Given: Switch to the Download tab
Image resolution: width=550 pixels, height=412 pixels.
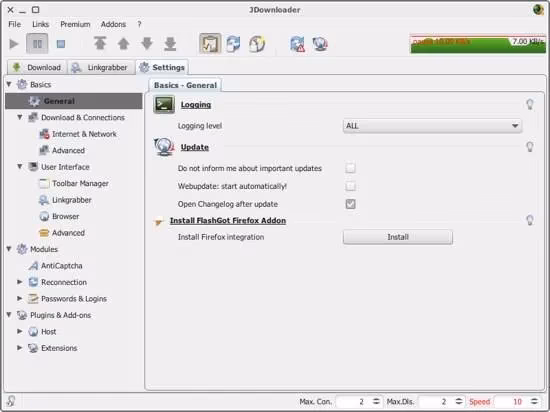Looking at the screenshot, I should point(37,67).
